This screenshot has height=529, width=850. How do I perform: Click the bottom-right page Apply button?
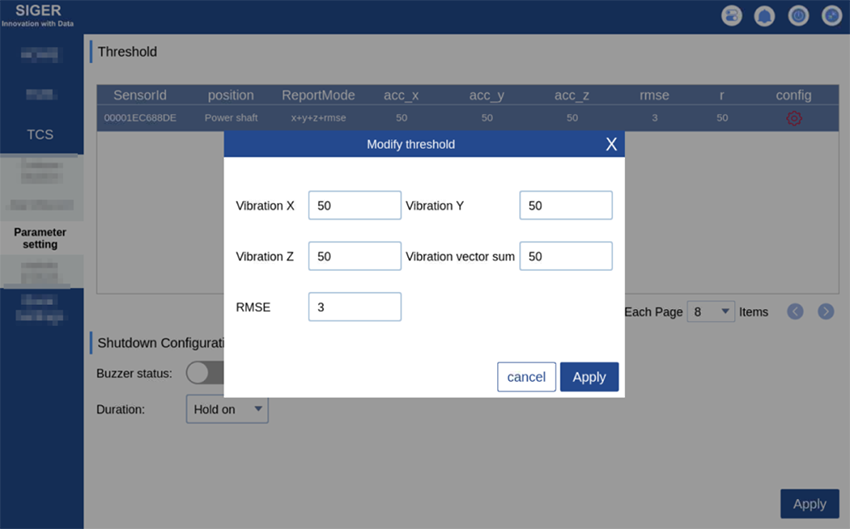coord(809,504)
